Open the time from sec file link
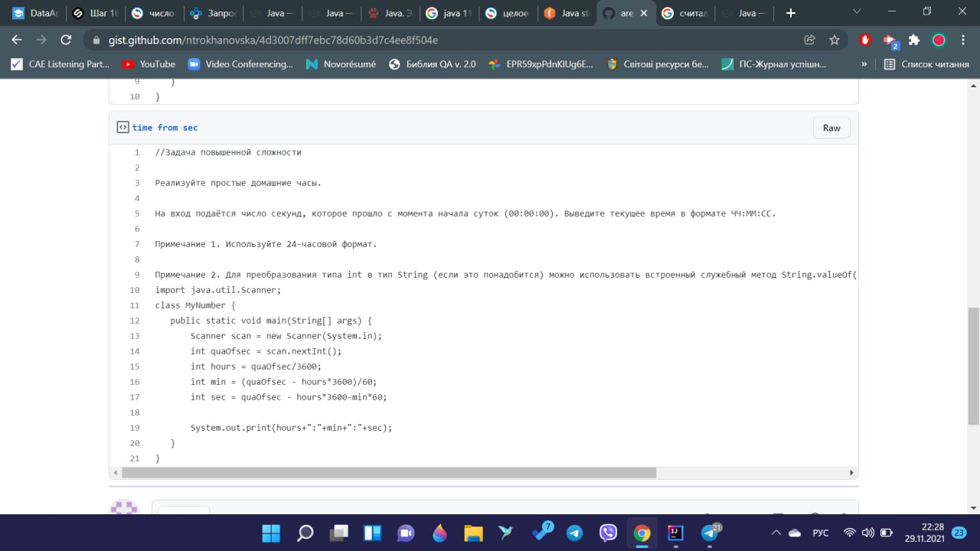Image resolution: width=980 pixels, height=551 pixels. 165,128
